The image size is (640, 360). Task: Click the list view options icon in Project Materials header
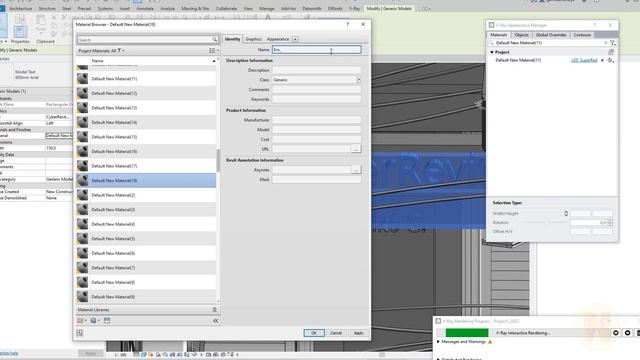tap(213, 50)
